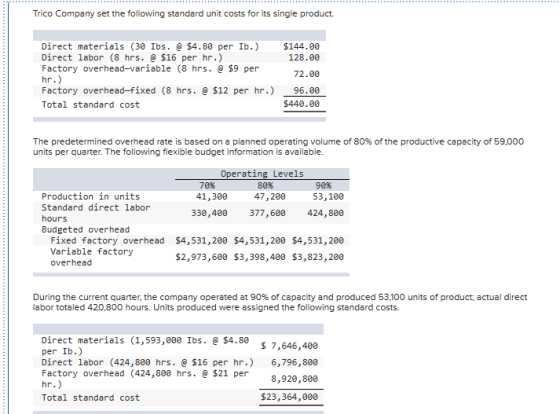The image size is (560, 414).
Task: Select Factory overhead-fixed (8 hrs. @ $12) label
Action: (158, 91)
